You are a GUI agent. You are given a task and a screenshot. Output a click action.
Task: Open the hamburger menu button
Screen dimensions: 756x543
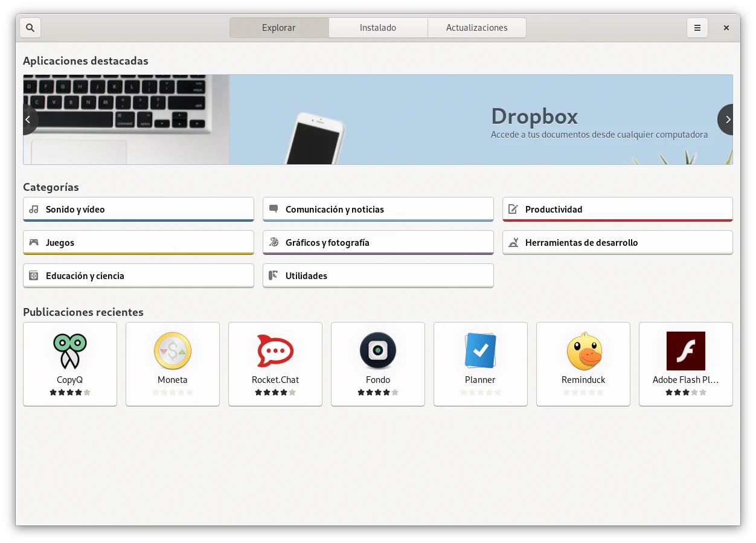click(697, 28)
